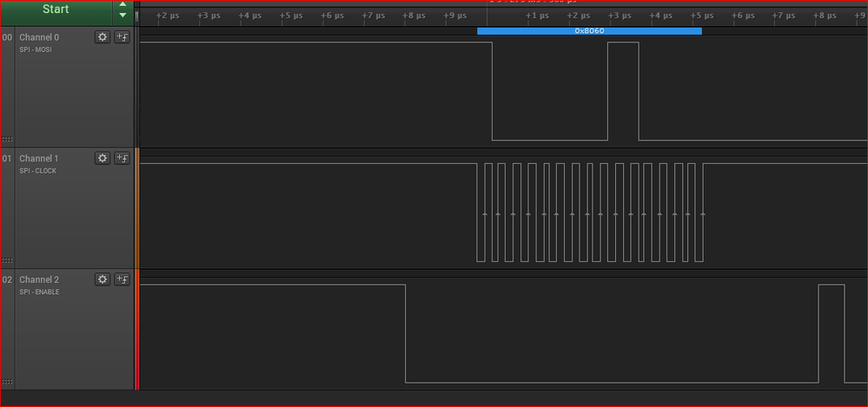The image size is (868, 407).
Task: Click channel number 01 label
Action: pyautogui.click(x=7, y=159)
